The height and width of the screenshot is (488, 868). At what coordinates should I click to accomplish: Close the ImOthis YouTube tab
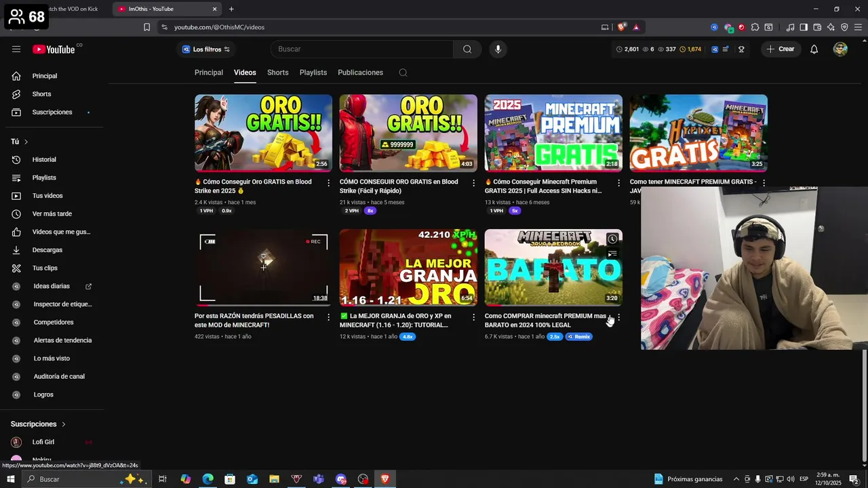215,9
